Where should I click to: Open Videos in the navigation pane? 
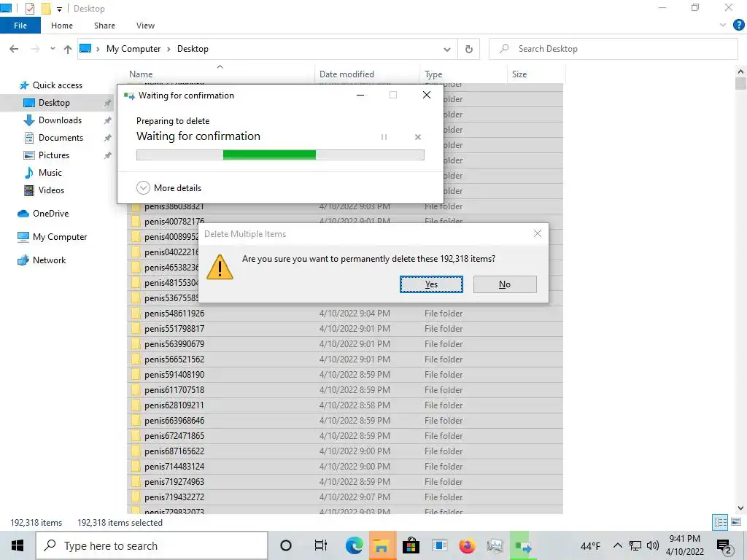[51, 190]
